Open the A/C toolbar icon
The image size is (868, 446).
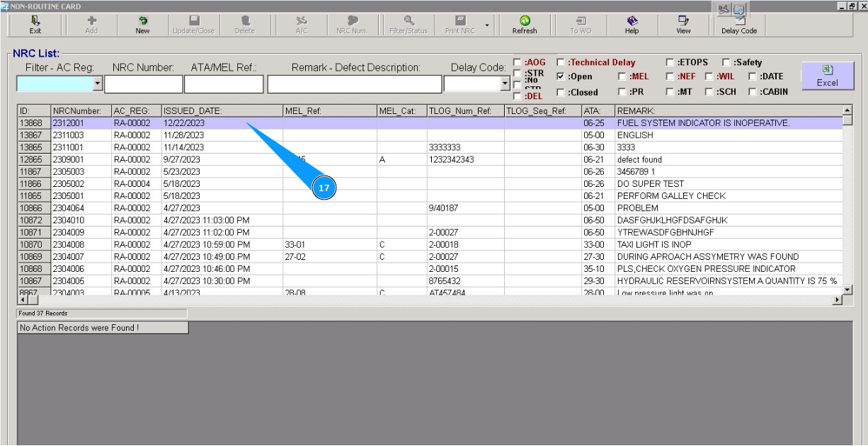click(302, 25)
